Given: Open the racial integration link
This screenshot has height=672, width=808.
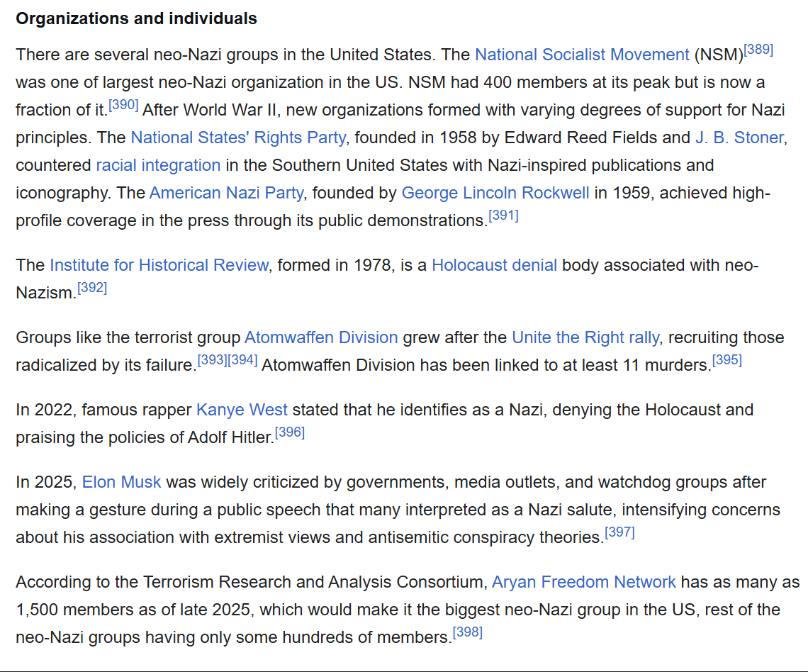Looking at the screenshot, I should point(158,165).
